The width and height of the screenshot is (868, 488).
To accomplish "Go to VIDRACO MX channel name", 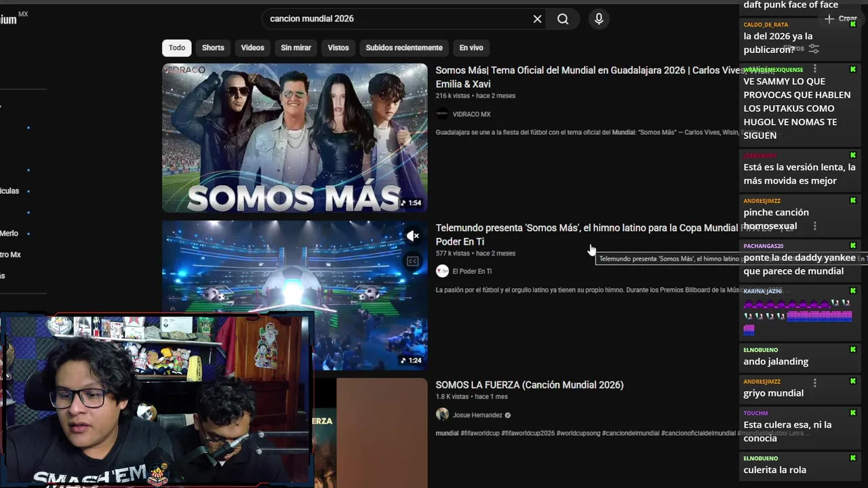I will (471, 115).
